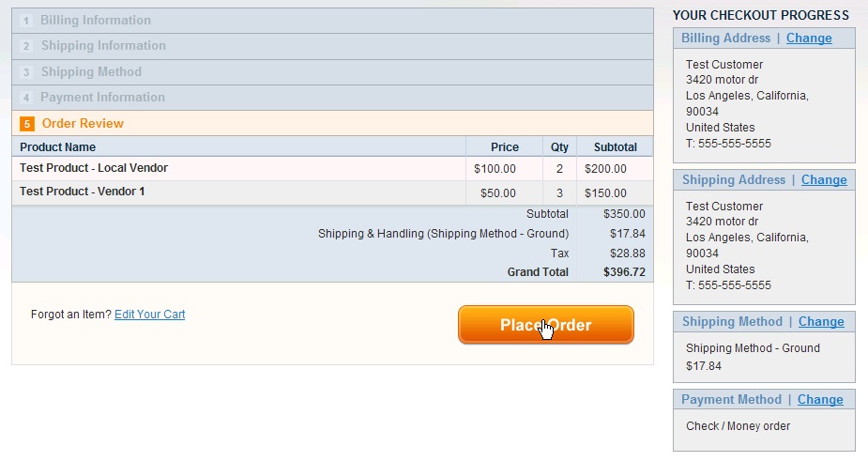
Task: Click the orange step 5 icon
Action: pyautogui.click(x=27, y=124)
